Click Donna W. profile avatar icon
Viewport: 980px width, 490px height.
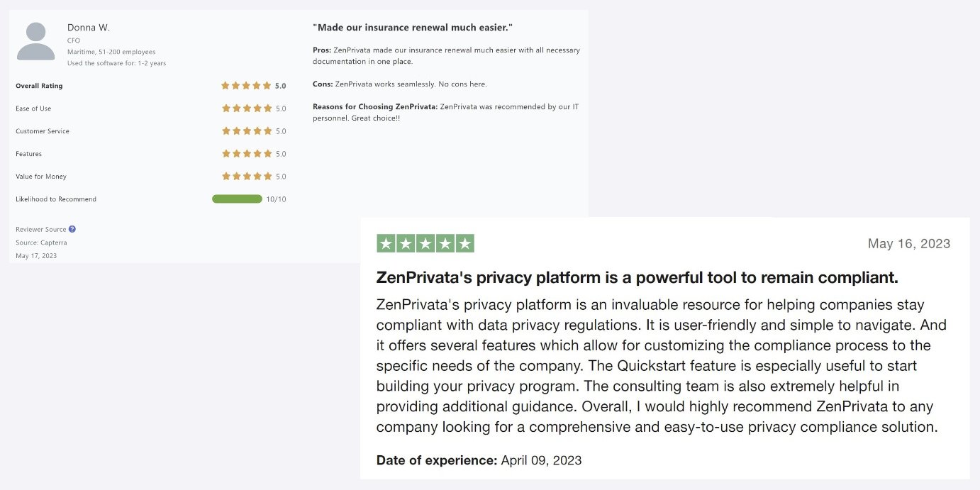(x=35, y=41)
